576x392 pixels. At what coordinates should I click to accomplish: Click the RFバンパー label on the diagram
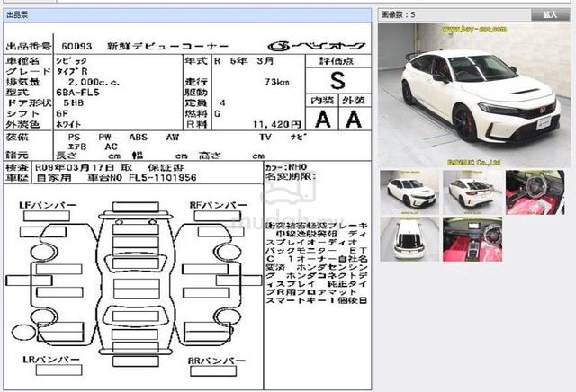(219, 205)
